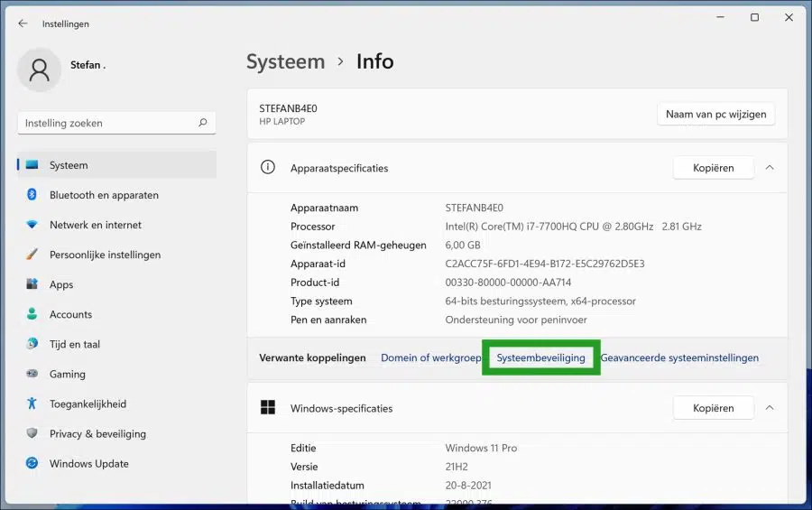The image size is (812, 510).
Task: Click the installation date 20-8-2021
Action: click(468, 485)
